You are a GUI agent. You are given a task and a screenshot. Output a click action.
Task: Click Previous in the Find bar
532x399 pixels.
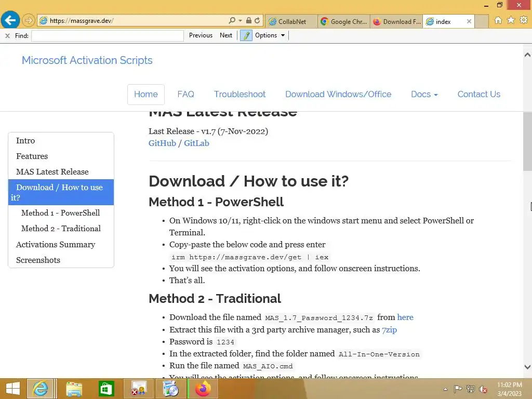(201, 35)
